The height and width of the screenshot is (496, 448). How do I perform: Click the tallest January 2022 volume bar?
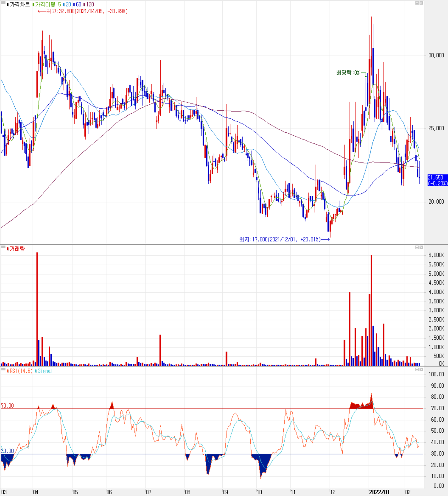[371, 310]
